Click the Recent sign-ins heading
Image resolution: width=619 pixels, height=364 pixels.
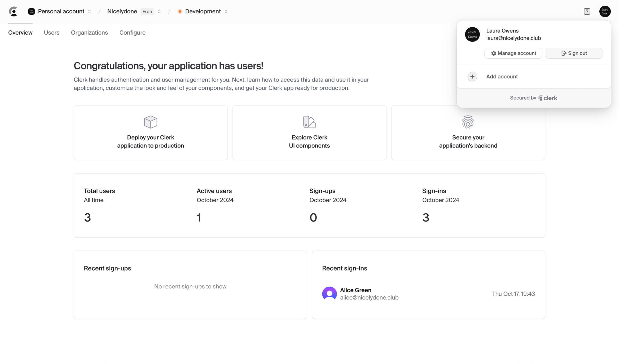[345, 269]
